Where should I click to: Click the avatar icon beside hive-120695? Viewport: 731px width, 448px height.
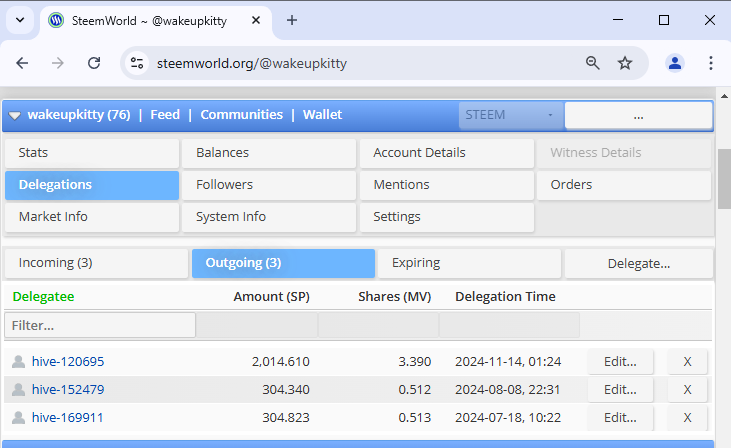(19, 361)
